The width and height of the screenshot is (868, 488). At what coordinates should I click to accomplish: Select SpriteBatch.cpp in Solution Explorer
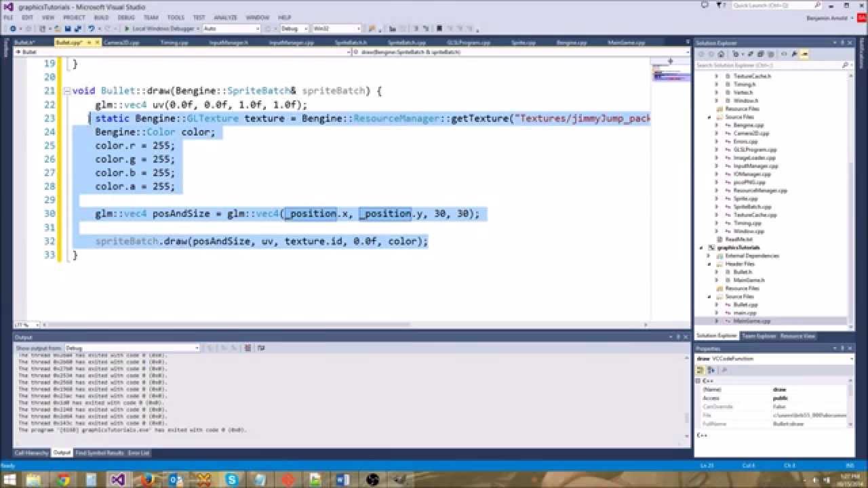(x=752, y=207)
